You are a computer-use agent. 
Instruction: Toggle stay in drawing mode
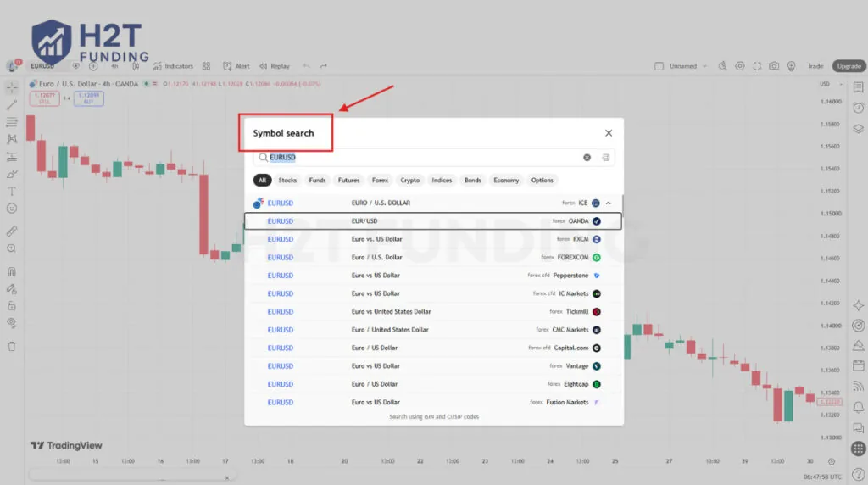pyautogui.click(x=12, y=288)
